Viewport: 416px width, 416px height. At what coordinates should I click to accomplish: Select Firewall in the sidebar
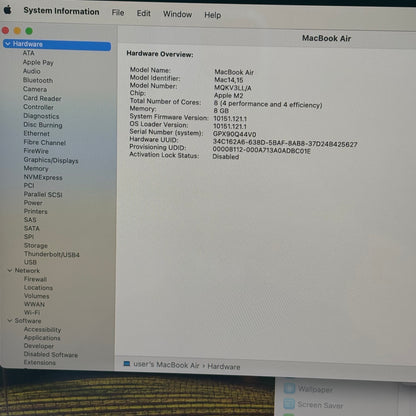pos(35,279)
